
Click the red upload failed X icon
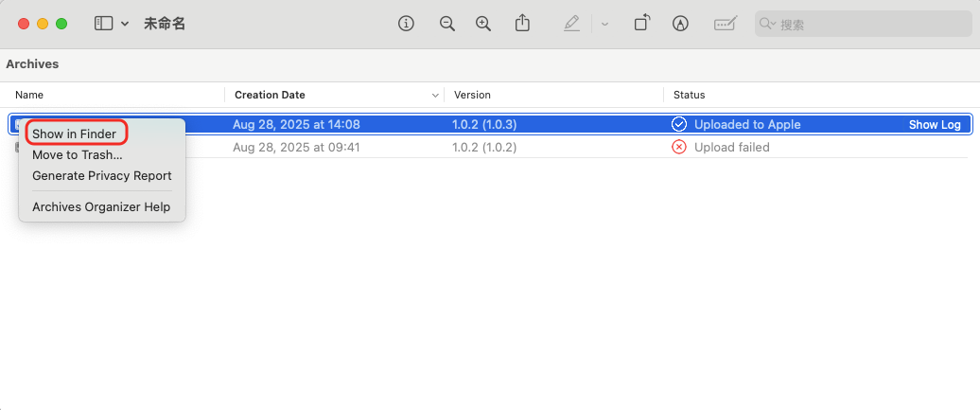(x=679, y=147)
